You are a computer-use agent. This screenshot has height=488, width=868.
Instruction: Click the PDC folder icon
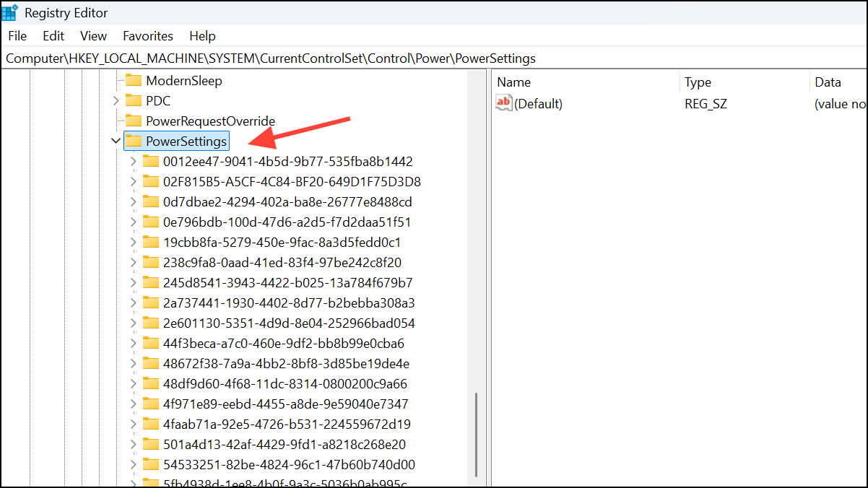[134, 100]
